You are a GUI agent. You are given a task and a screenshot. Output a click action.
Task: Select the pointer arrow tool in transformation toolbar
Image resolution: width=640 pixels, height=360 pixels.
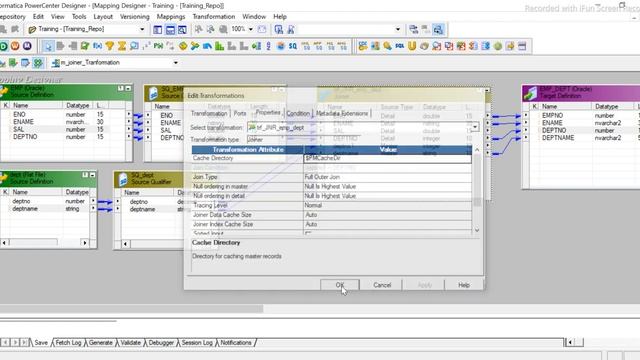pyautogui.click(x=48, y=46)
